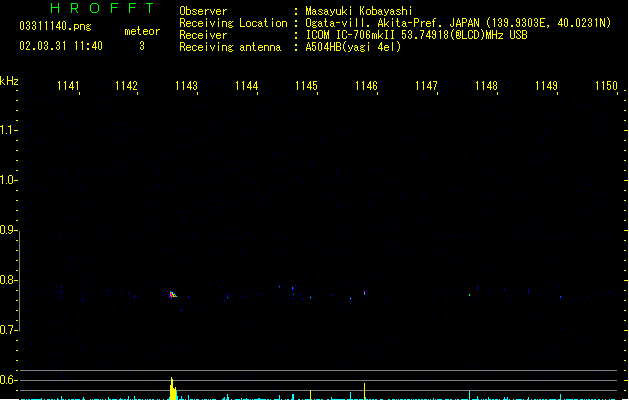Click the 0.8 kHz frequency tick label

pos(8,280)
